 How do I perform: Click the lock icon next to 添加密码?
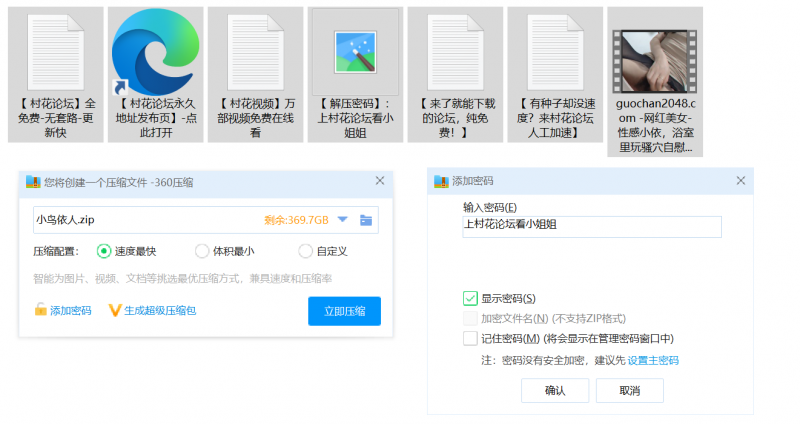40,311
